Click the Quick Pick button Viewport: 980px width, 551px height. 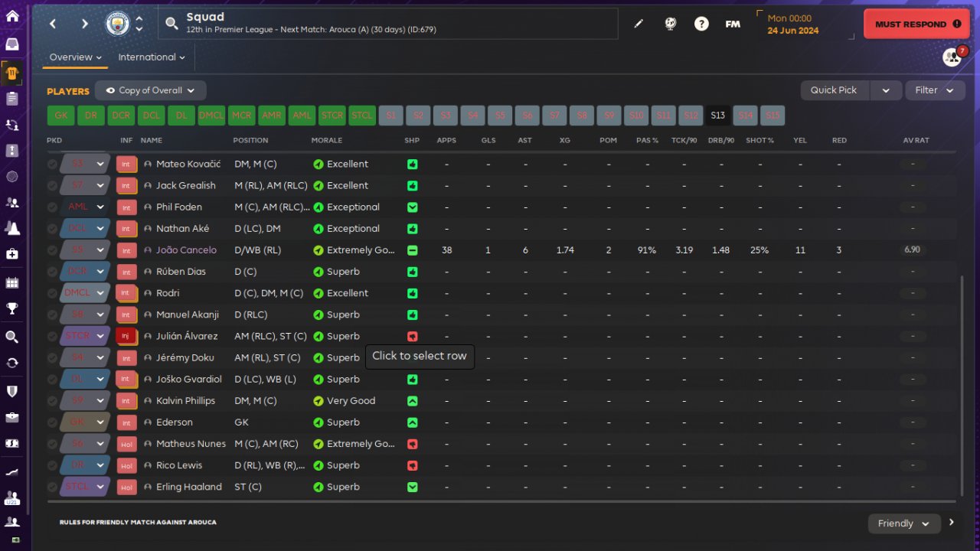pos(834,90)
